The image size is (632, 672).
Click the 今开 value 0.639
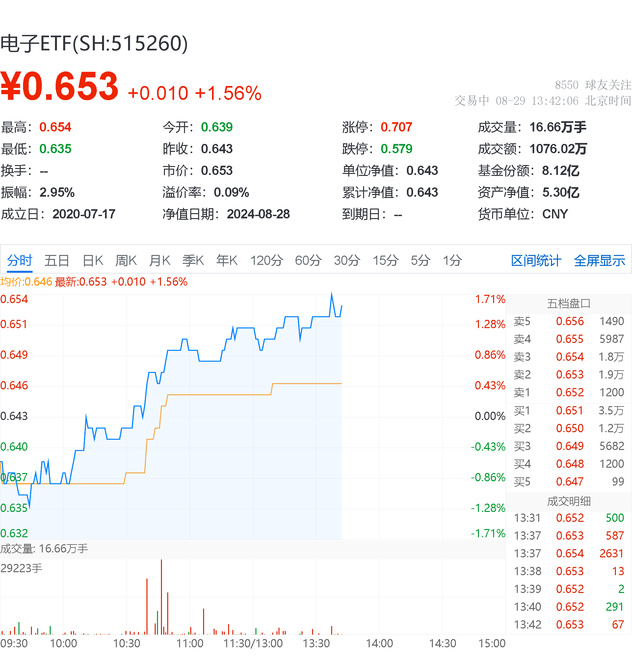(217, 127)
